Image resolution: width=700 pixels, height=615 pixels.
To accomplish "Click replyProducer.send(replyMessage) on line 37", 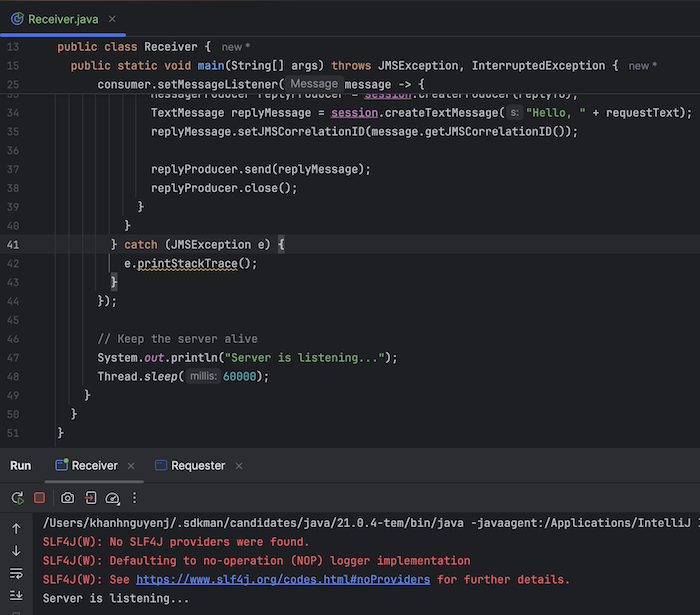I will [261, 170].
